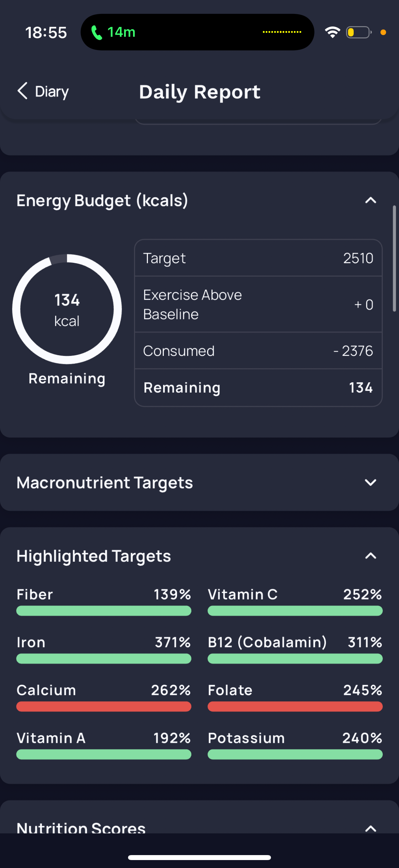Image resolution: width=399 pixels, height=868 pixels.
Task: Expand the Macronutrient Targets section
Action: point(371,483)
